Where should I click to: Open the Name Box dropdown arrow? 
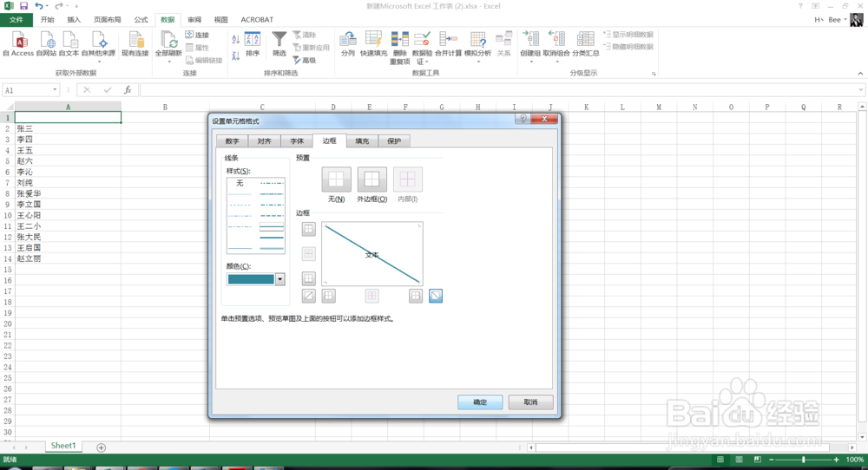click(55, 89)
